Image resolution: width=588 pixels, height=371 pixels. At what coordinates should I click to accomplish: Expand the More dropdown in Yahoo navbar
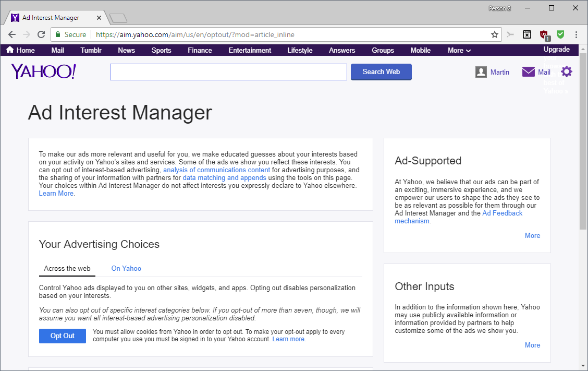coord(459,50)
